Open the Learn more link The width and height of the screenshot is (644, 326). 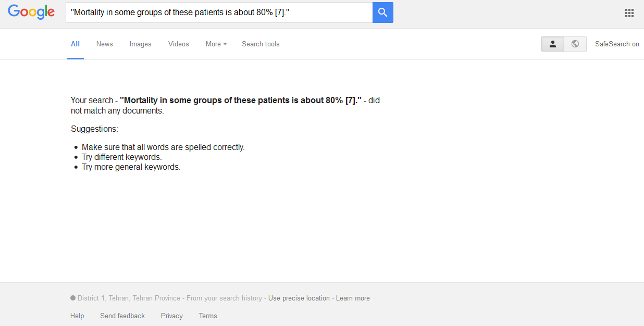(x=353, y=298)
